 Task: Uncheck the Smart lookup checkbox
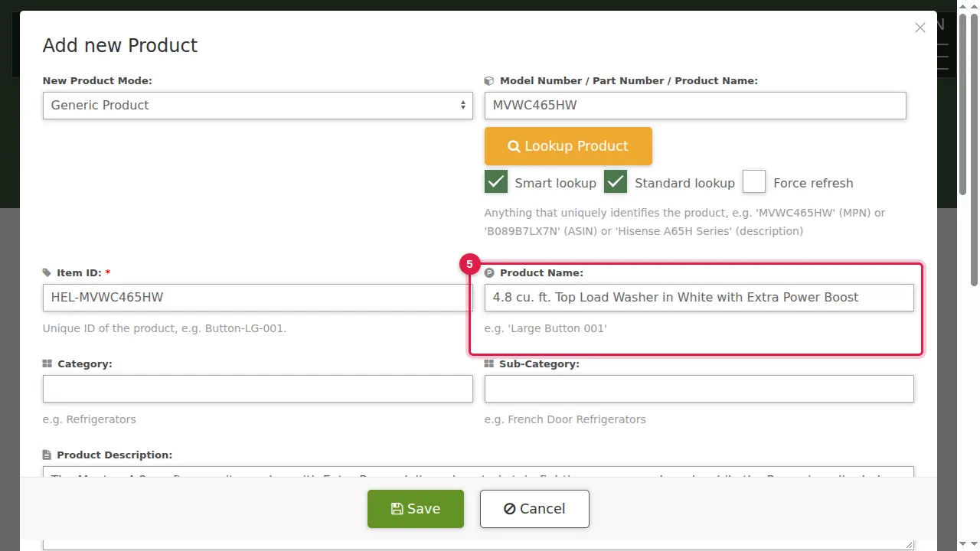[496, 182]
